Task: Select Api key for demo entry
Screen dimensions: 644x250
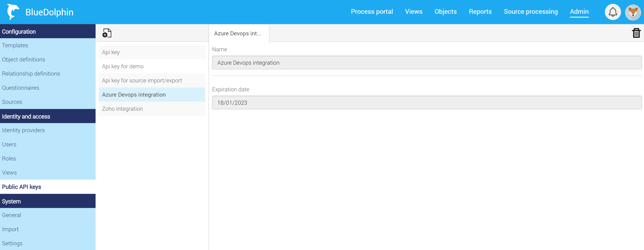Action: coord(123,66)
